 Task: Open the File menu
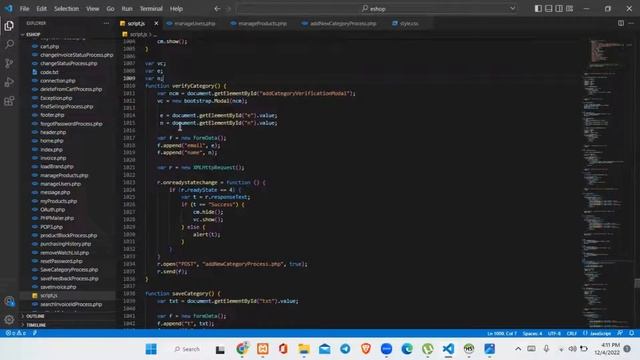pos(24,9)
